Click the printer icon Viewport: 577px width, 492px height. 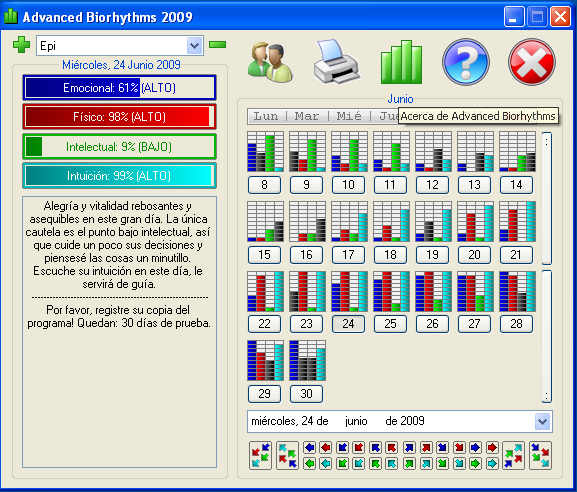(x=336, y=61)
